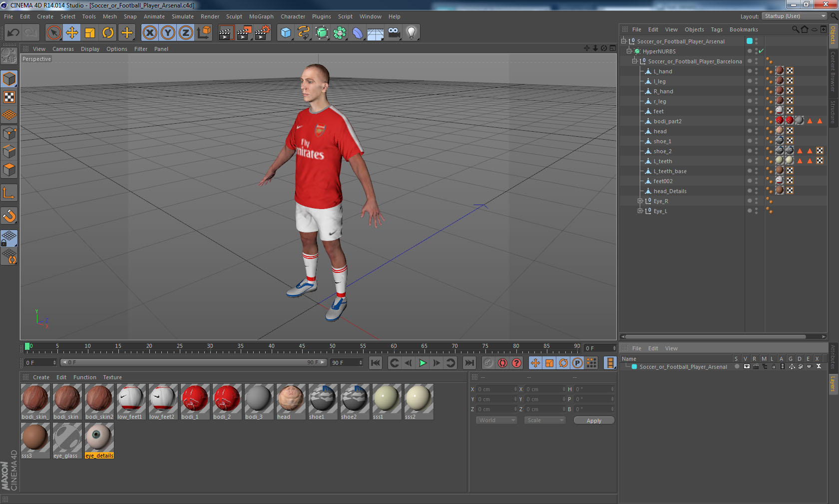Add a floor environment object icon
This screenshot has height=504, width=839.
(x=376, y=33)
